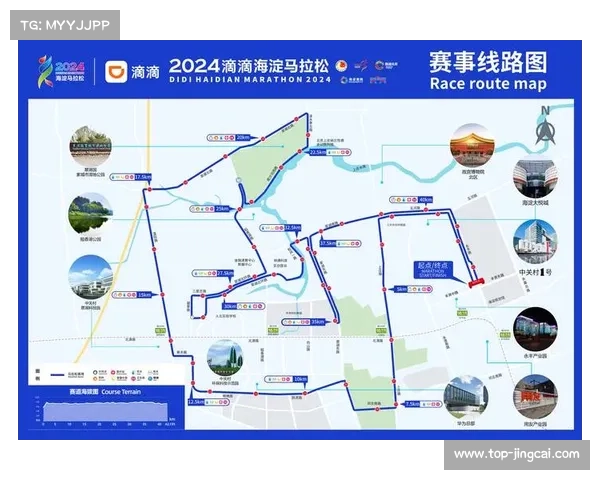This screenshot has width=600, height=480.
Task: Click the "TG: MYYJJPP" label
Action: point(65,25)
